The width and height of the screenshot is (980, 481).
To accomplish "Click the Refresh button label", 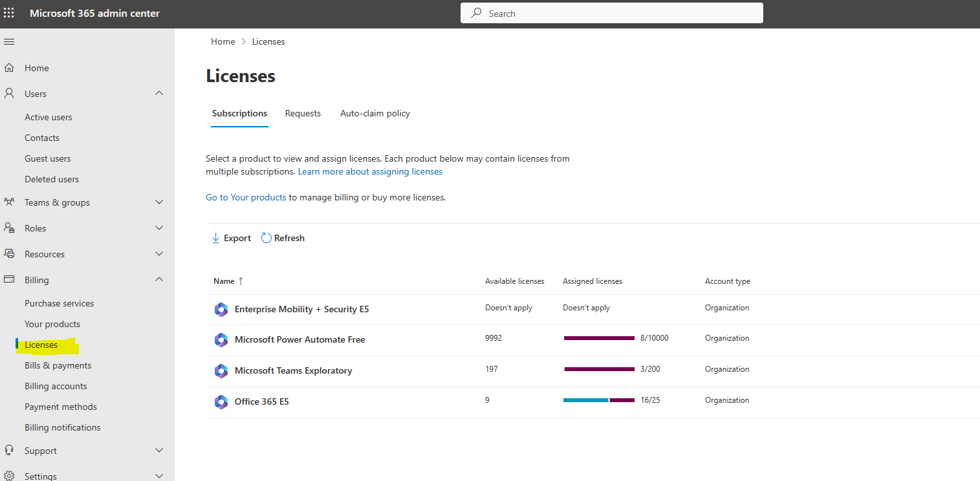I will click(x=289, y=238).
